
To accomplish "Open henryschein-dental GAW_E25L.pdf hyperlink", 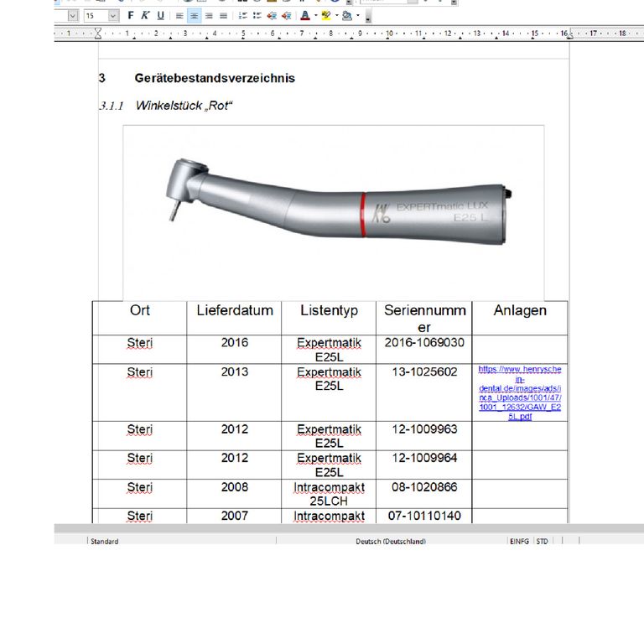I will pos(520,392).
